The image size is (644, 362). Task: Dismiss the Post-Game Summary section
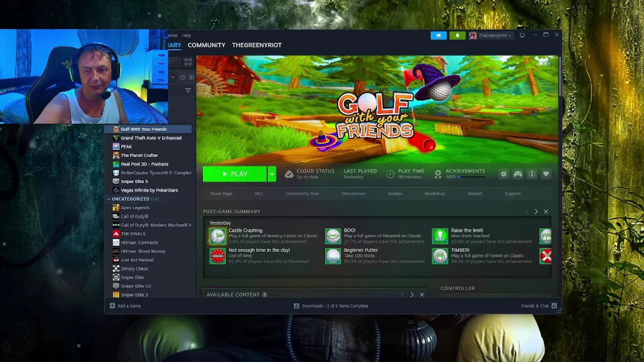tap(546, 212)
